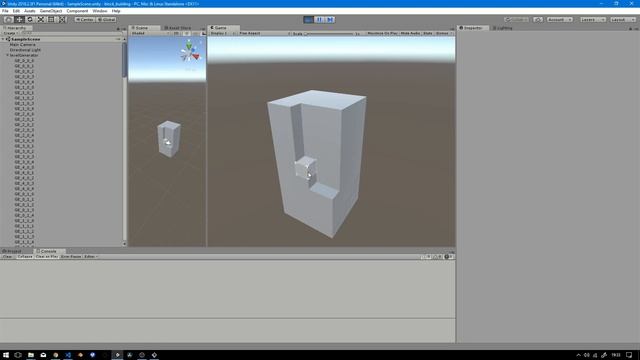Open the Assets menu
640x360 pixels.
(x=30, y=11)
